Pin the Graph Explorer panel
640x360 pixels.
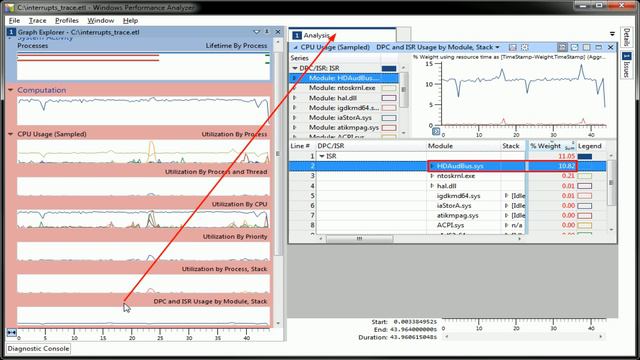pos(267,32)
